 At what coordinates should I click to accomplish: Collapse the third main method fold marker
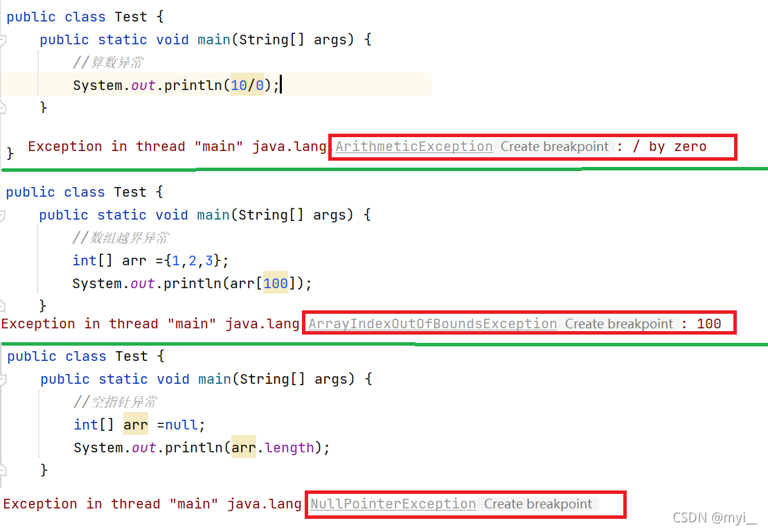(3, 380)
